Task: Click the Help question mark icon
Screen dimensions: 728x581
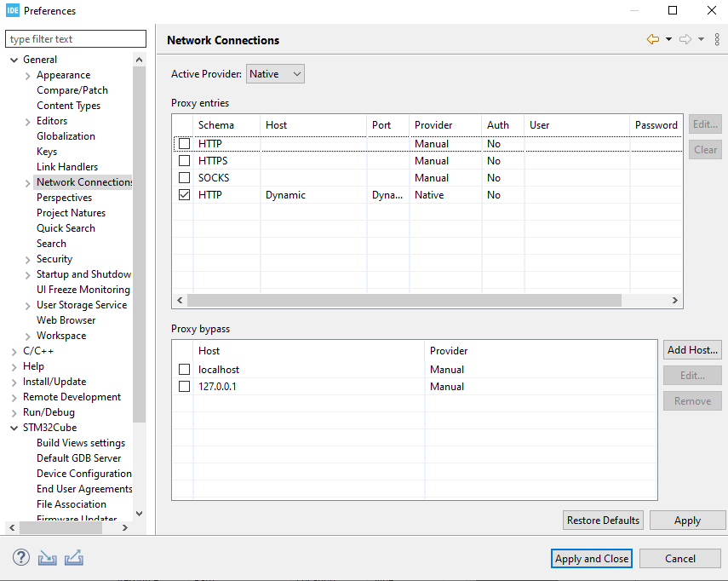Action: click(21, 557)
